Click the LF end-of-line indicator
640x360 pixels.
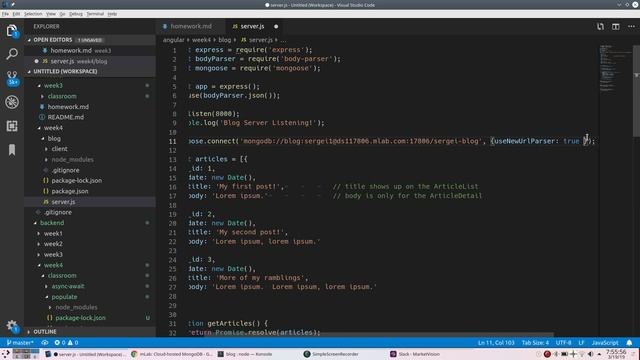tap(581, 342)
